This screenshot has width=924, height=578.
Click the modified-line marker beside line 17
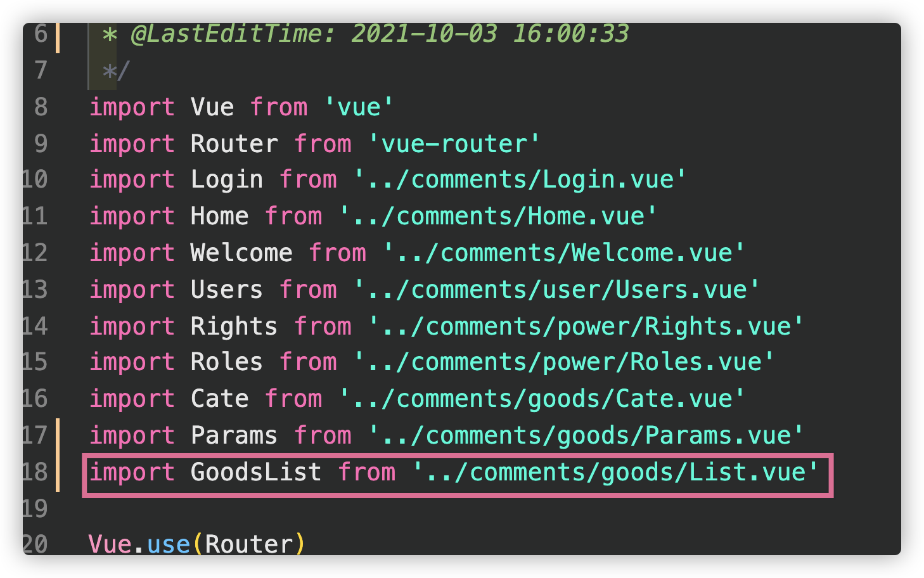(58, 435)
